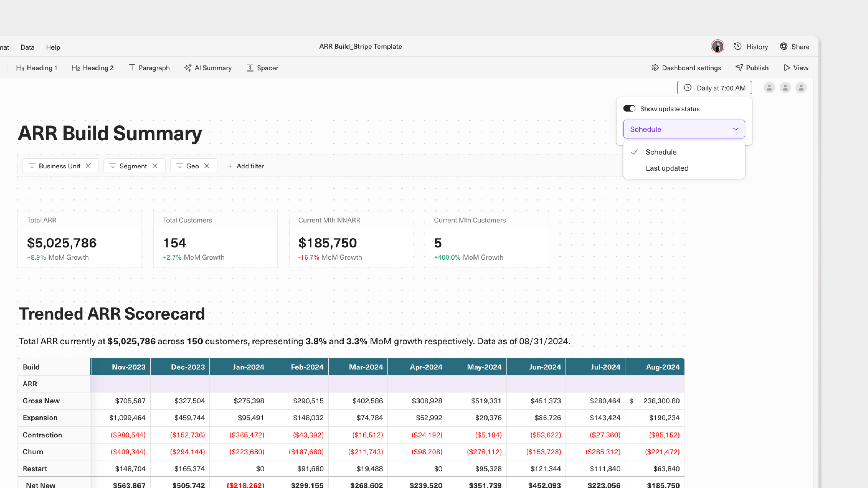Click the View play icon
The image size is (868, 488).
tap(787, 68)
